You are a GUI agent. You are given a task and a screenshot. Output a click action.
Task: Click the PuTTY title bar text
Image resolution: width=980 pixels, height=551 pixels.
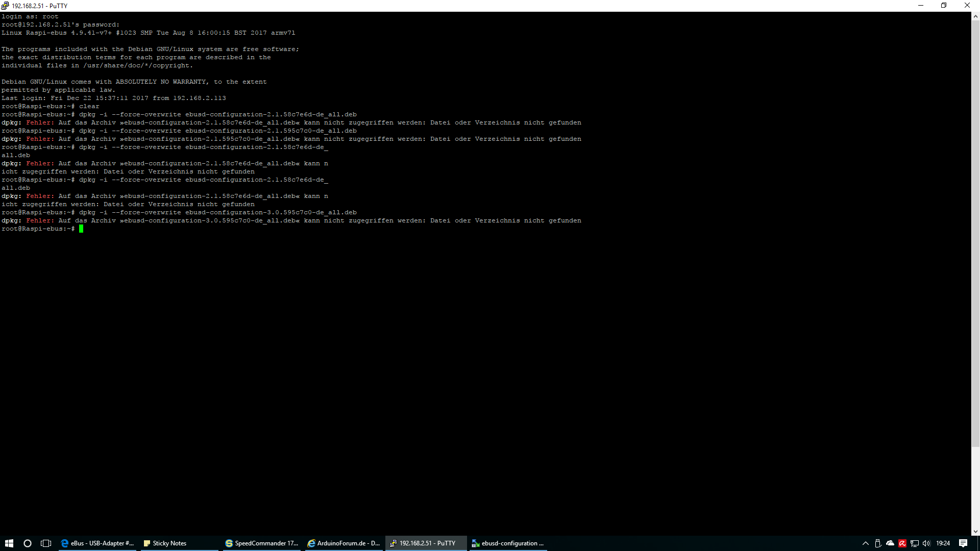[x=40, y=6]
